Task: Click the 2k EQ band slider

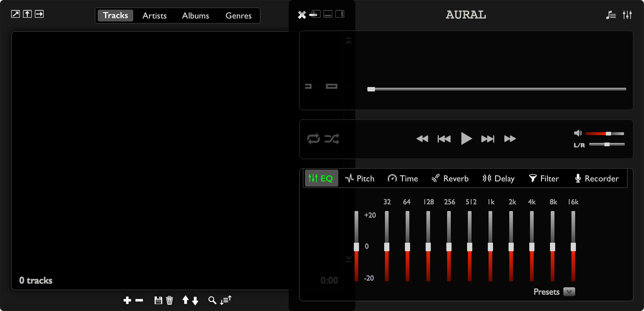Action: click(511, 247)
